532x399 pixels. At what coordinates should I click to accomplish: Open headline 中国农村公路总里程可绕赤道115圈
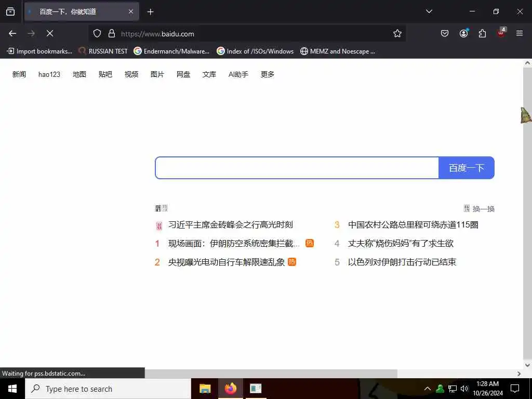[x=413, y=224]
